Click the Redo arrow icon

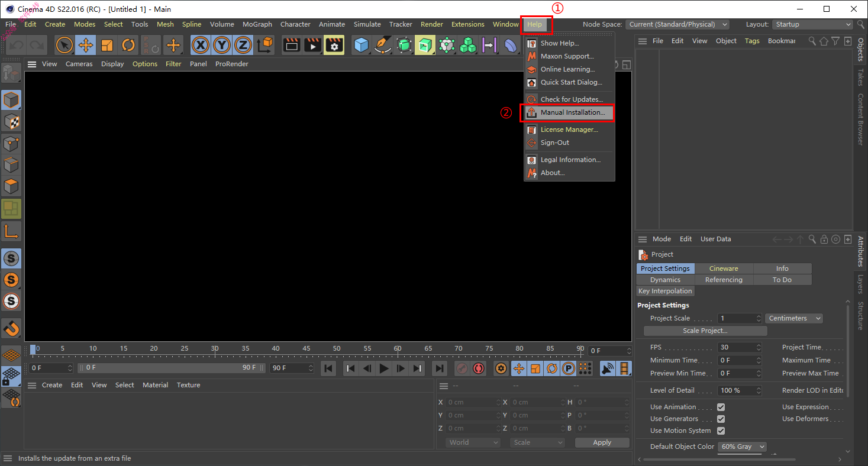point(37,45)
